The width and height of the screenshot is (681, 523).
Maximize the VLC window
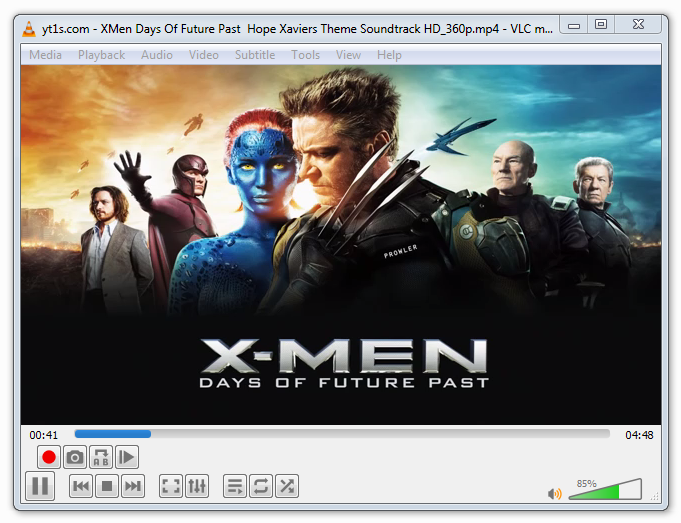[x=601, y=25]
